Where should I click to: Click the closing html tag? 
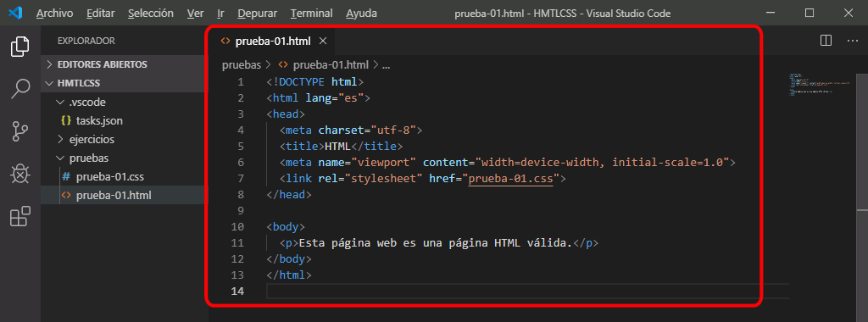click(289, 275)
